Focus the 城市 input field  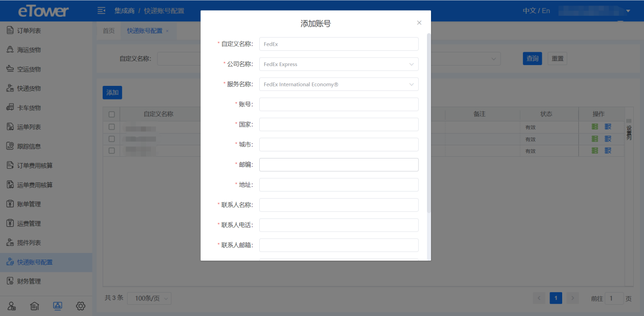coord(339,145)
